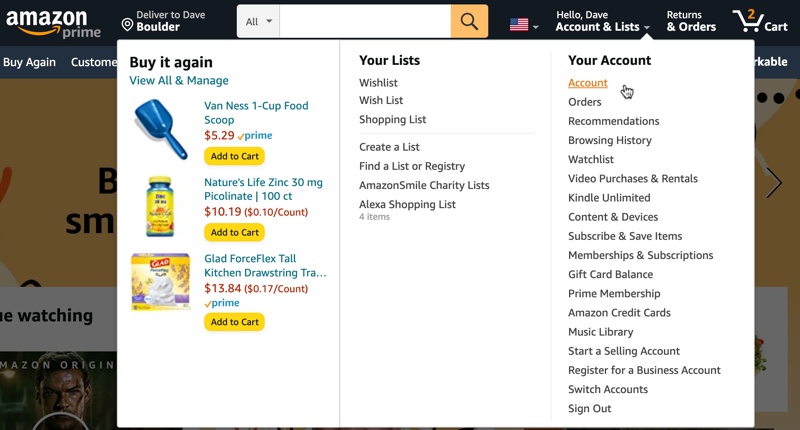Select Orders in Your Account menu

[x=584, y=102]
